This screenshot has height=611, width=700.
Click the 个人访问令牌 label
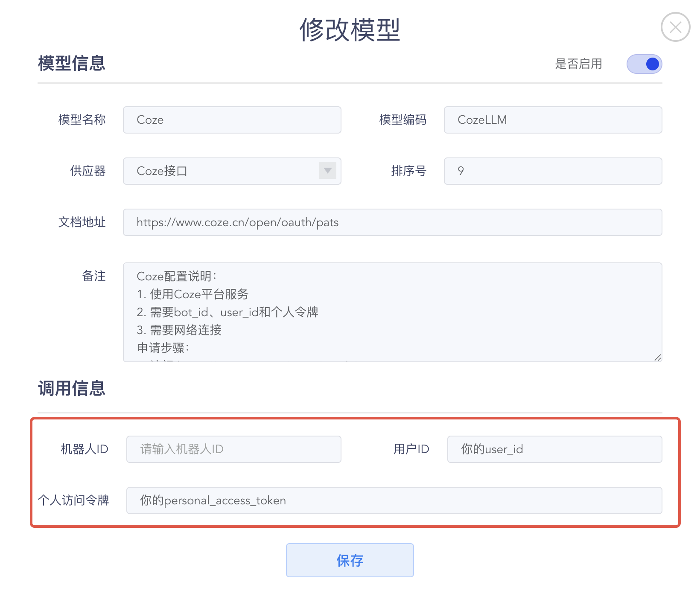tap(73, 500)
